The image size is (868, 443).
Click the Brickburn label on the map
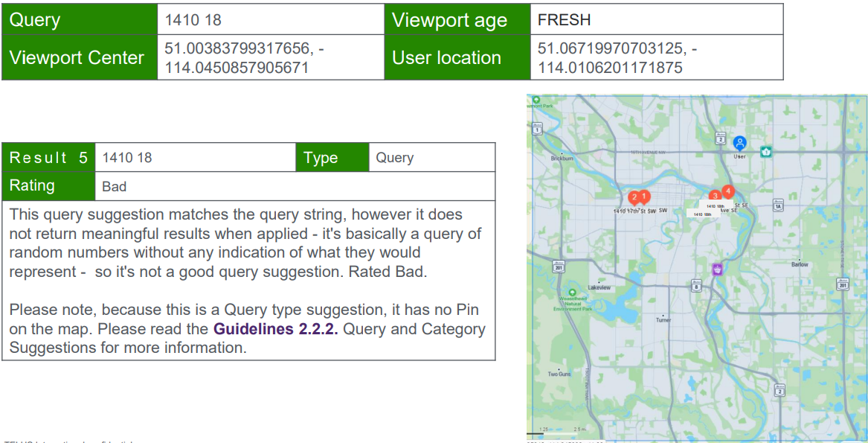coord(562,159)
